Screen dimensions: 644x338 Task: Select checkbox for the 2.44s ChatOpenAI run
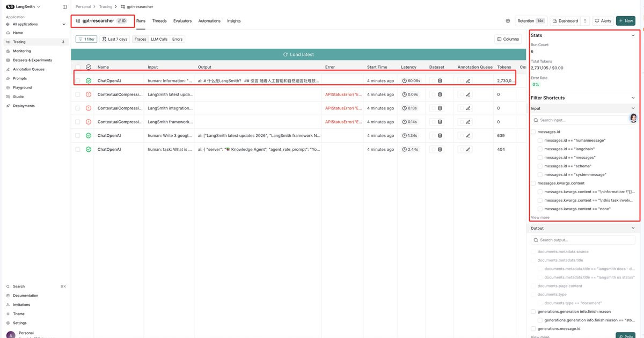click(78, 149)
